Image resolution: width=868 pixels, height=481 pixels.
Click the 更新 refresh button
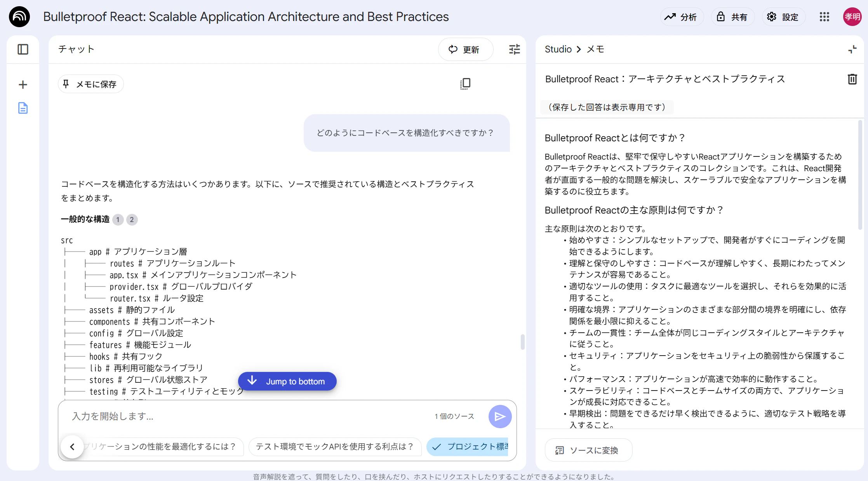(x=465, y=49)
